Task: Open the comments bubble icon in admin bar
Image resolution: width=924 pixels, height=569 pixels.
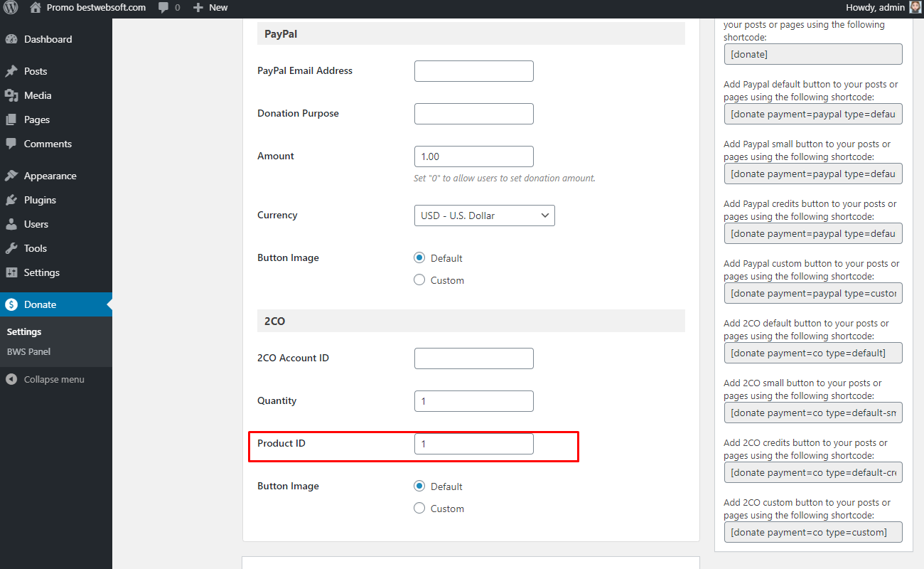Action: coord(163,8)
